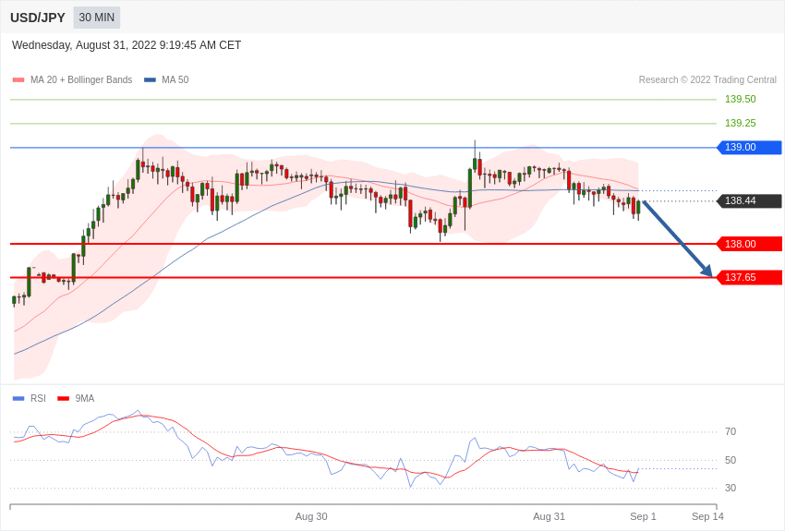This screenshot has width=785, height=532.
Task: Click the Research © 2022 Trading Central credit
Action: (707, 80)
